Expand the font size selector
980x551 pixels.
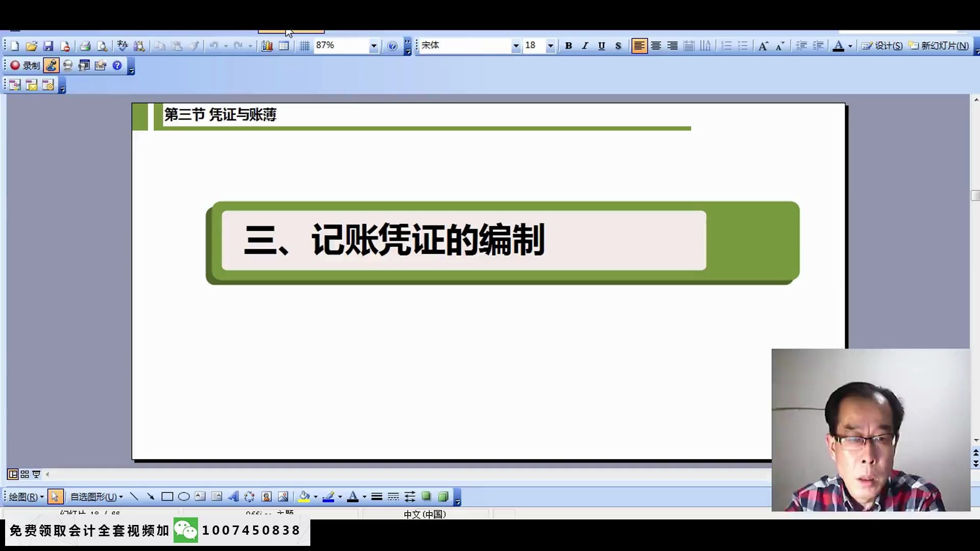click(551, 46)
